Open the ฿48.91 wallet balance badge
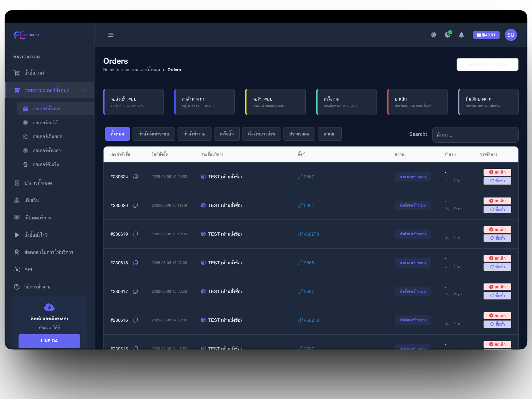Screen dimensions: 532x399 [x=486, y=35]
